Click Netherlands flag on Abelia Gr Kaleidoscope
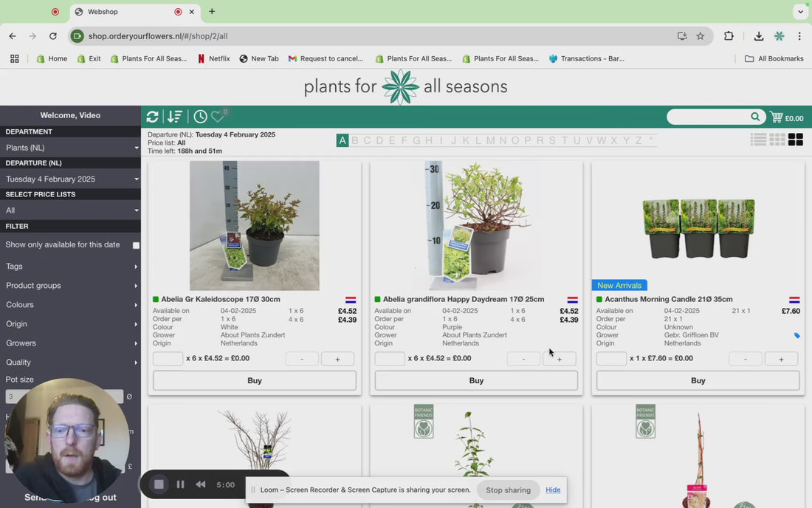Viewport: 812px width, 508px height. [351, 300]
